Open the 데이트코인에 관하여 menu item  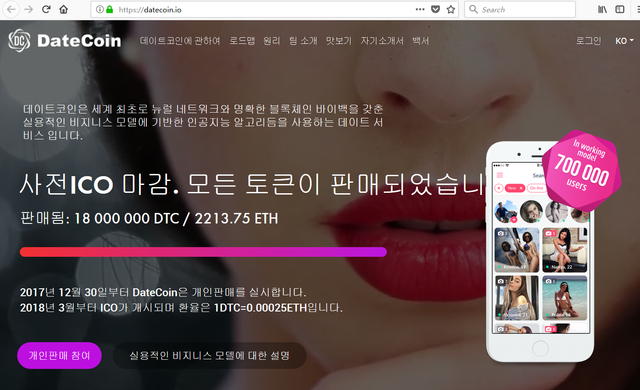pos(180,41)
